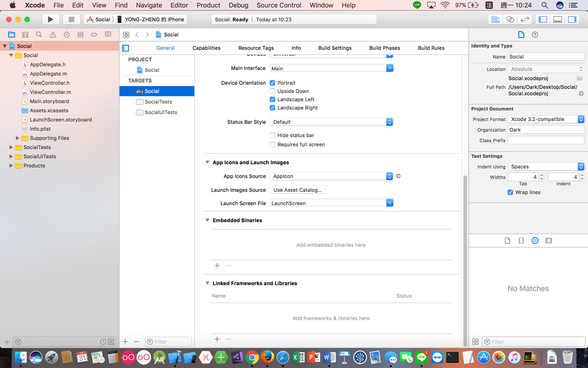Open the Code Snippet library
Image resolution: width=588 pixels, height=368 pixels.
tap(521, 241)
